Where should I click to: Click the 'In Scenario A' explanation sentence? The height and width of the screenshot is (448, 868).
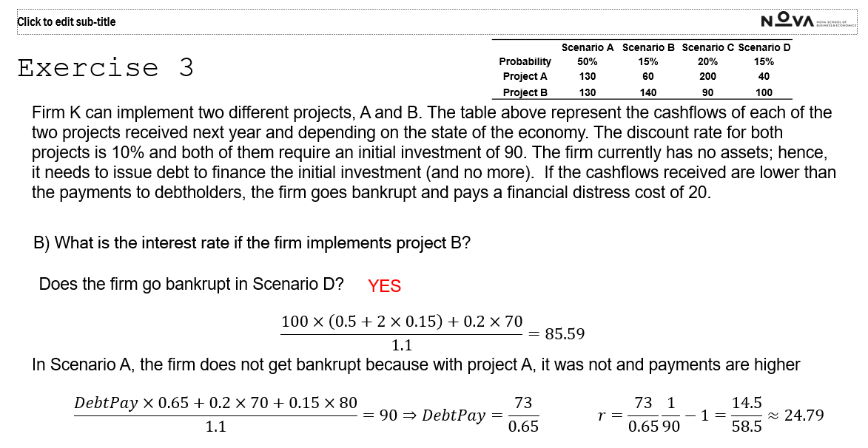(x=416, y=365)
